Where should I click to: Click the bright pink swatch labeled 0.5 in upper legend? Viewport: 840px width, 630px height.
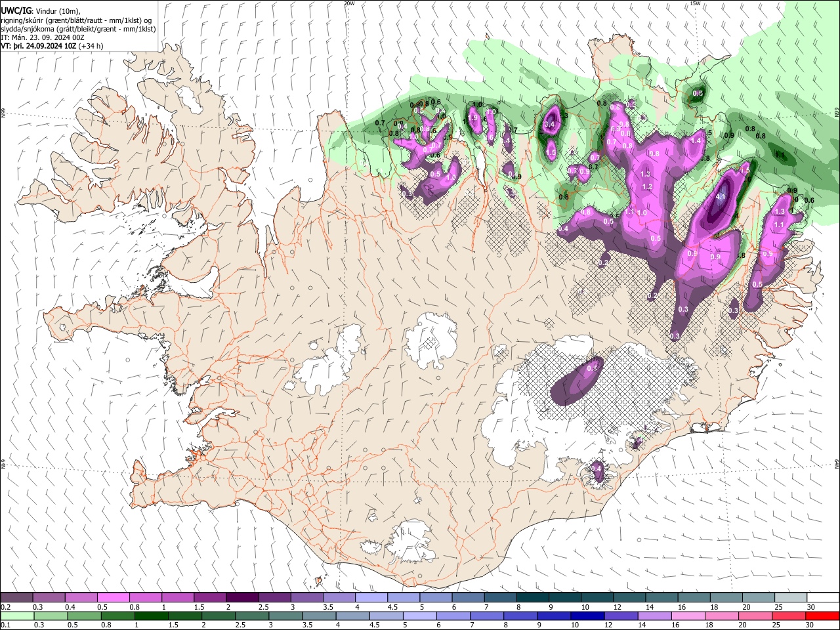coord(113,597)
